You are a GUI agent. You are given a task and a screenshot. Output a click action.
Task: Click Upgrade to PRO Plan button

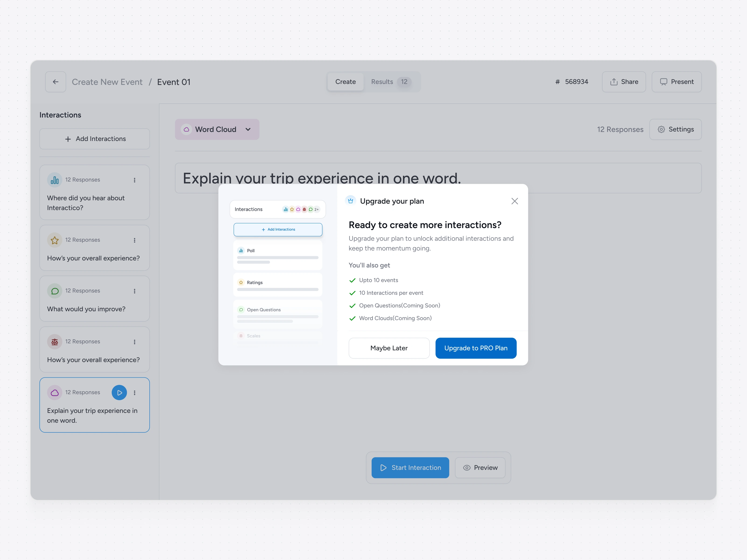[476, 348]
